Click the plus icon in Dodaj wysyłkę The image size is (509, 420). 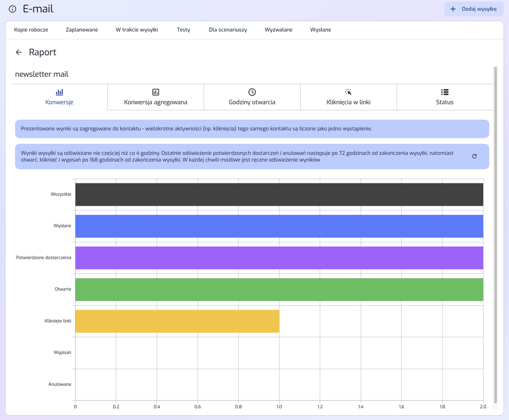pos(453,9)
